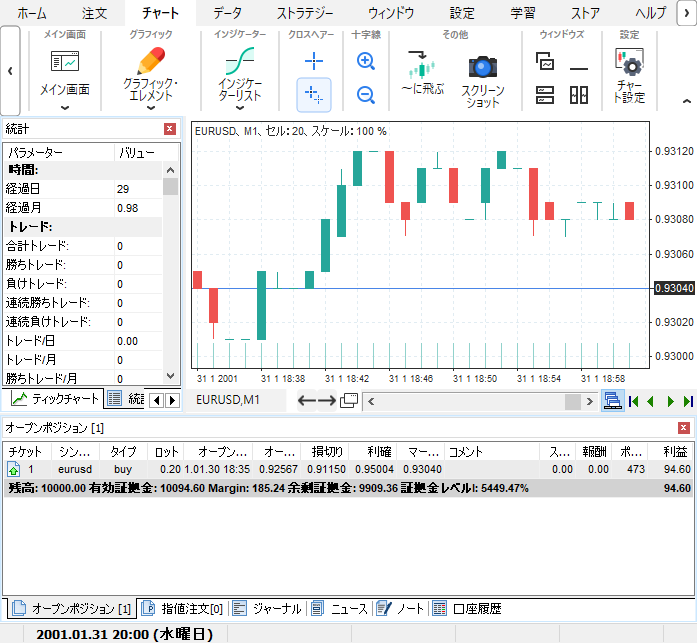The height and width of the screenshot is (643, 697).
Task: Click the chart scrollbar's right arrow
Action: 589,401
